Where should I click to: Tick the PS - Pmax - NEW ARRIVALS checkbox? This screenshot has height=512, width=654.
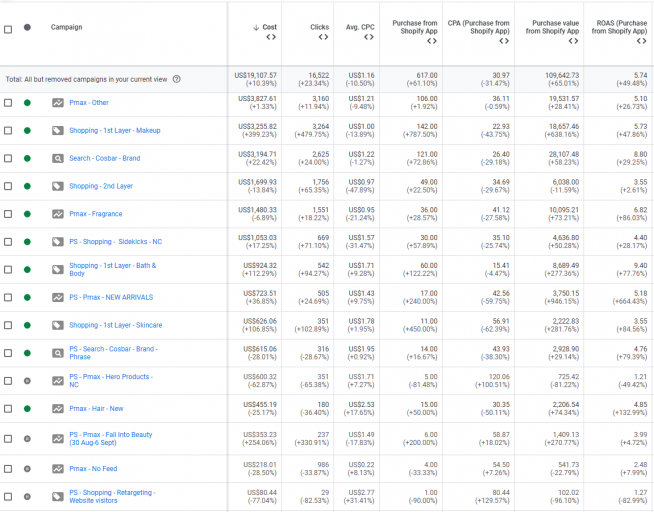(x=8, y=297)
